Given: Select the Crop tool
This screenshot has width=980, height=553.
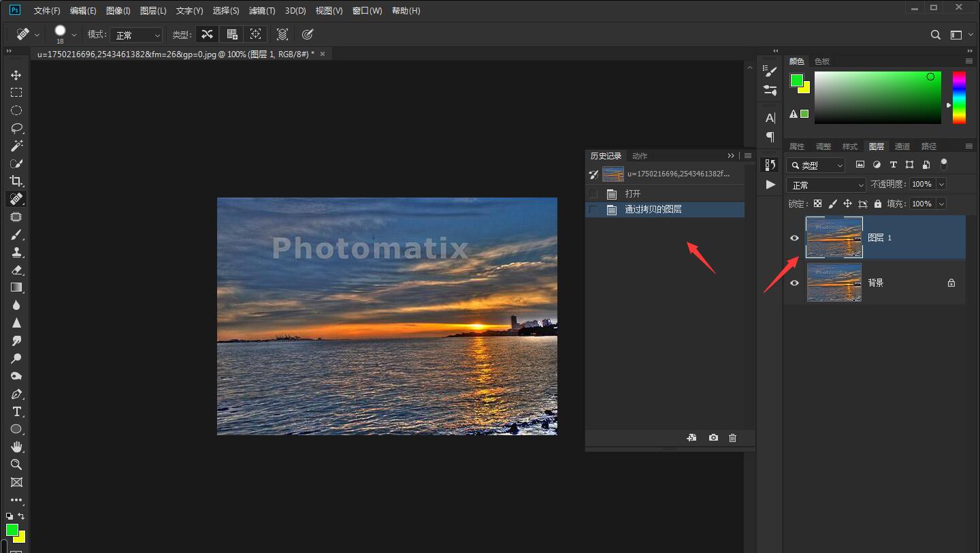Looking at the screenshot, I should pyautogui.click(x=16, y=181).
